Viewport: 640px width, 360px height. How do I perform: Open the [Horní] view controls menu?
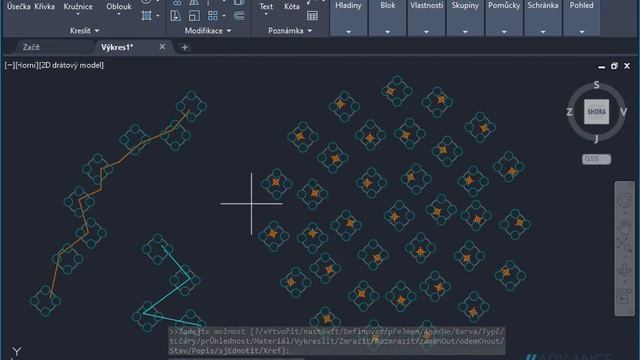[27, 65]
